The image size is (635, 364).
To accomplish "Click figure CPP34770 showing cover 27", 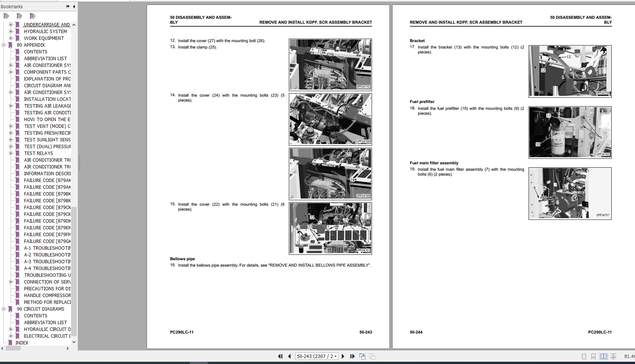I will pos(330,64).
